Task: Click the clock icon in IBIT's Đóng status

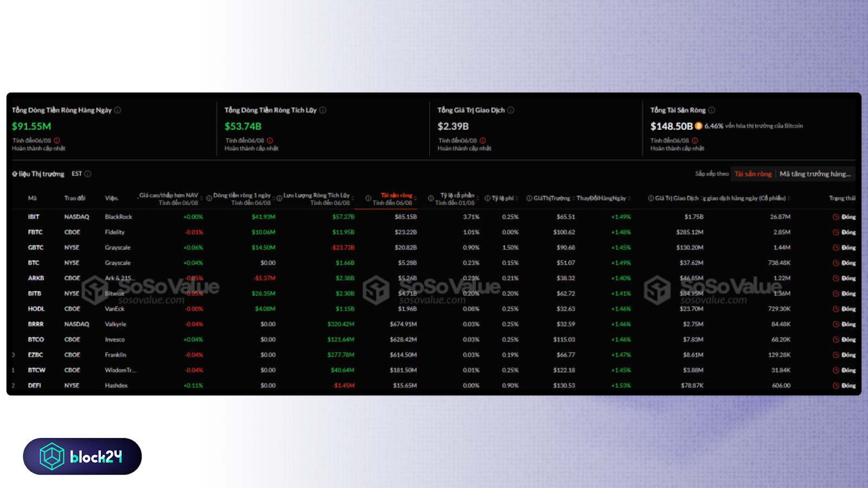Action: coord(837,217)
